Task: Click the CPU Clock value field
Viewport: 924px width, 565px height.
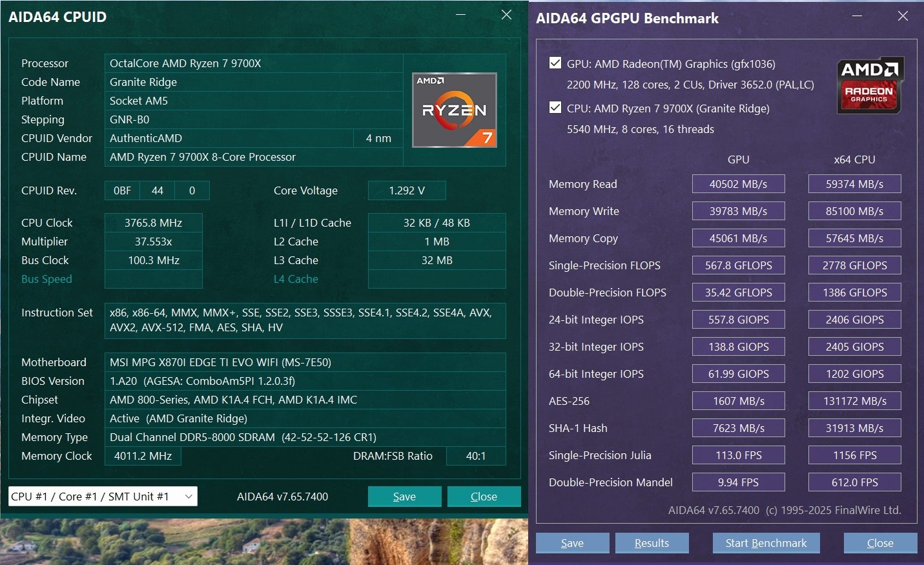Action: pos(154,223)
